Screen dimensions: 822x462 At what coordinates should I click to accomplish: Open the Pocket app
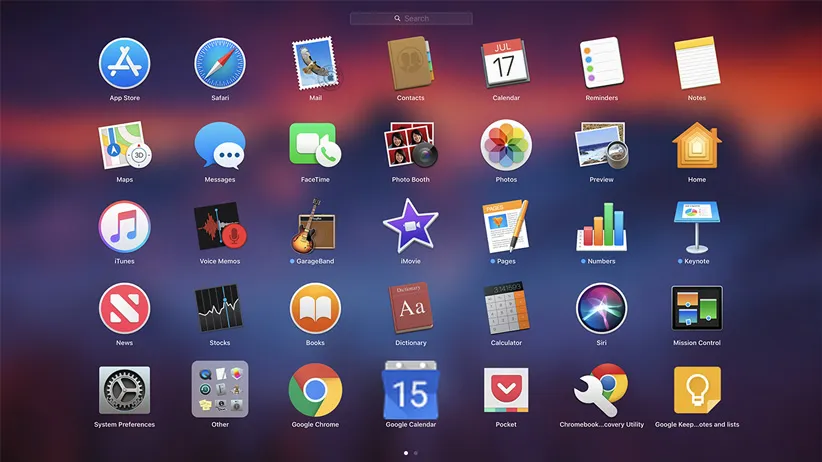click(506, 389)
